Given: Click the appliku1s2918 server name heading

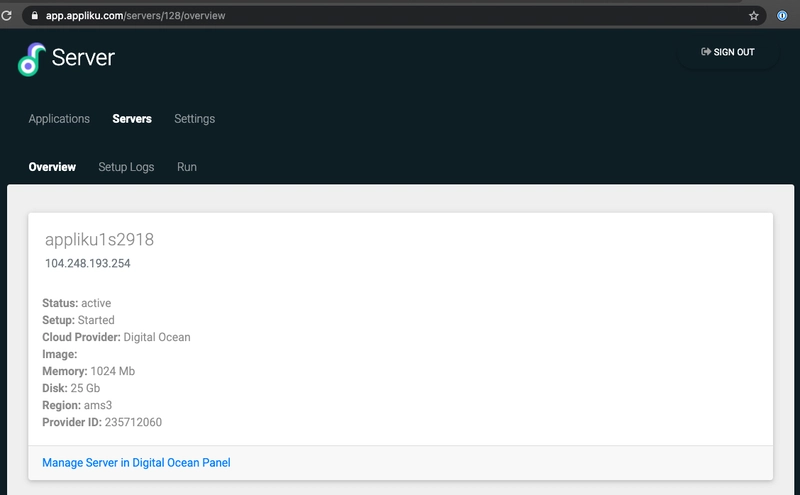Looking at the screenshot, I should point(99,239).
